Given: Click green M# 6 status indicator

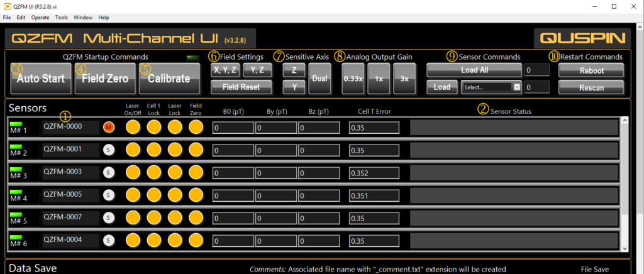Looking at the screenshot, I should click(16, 236).
